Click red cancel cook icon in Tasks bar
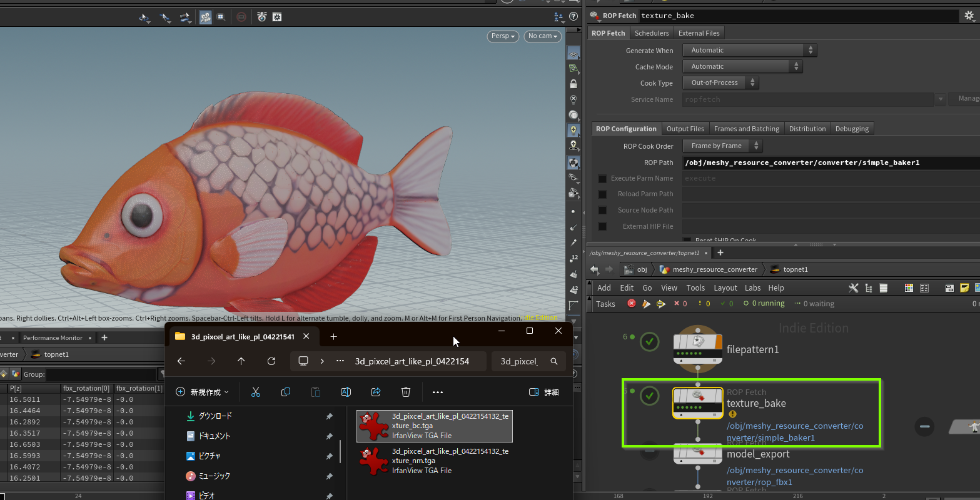The width and height of the screenshot is (980, 500). [x=632, y=304]
